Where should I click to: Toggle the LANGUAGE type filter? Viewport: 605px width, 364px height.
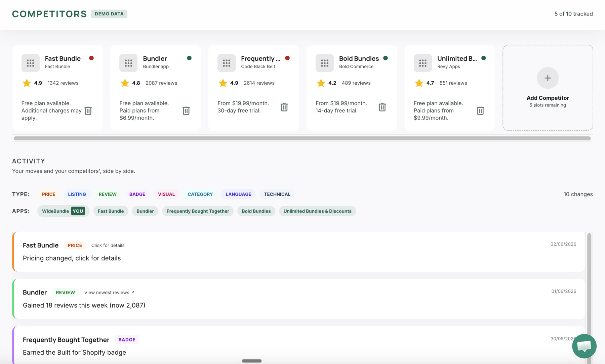[x=238, y=194]
